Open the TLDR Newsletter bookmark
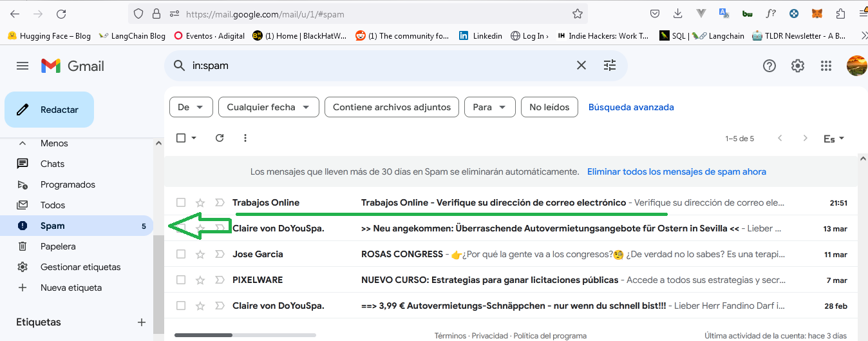Screen dimensions: 868x341 tap(798, 36)
